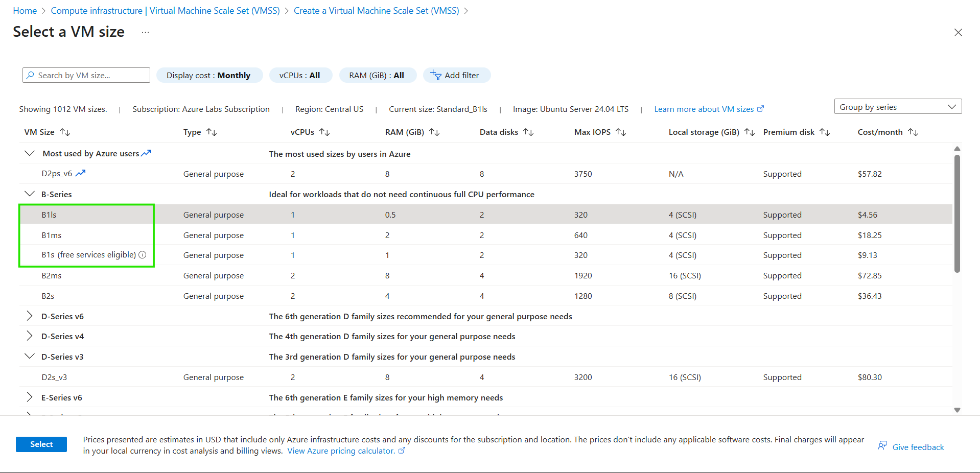Expand the E-Series v6 group
980x473 pixels.
[x=30, y=397]
